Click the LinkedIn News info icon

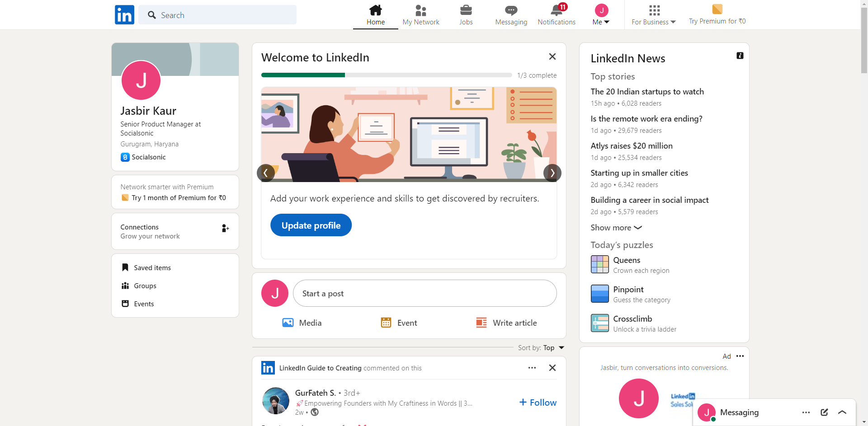[x=740, y=56]
